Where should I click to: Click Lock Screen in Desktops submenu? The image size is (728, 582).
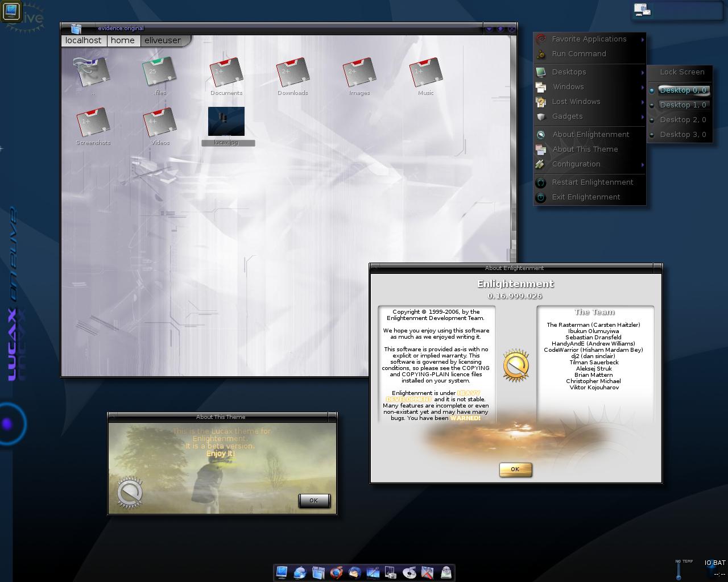(682, 72)
